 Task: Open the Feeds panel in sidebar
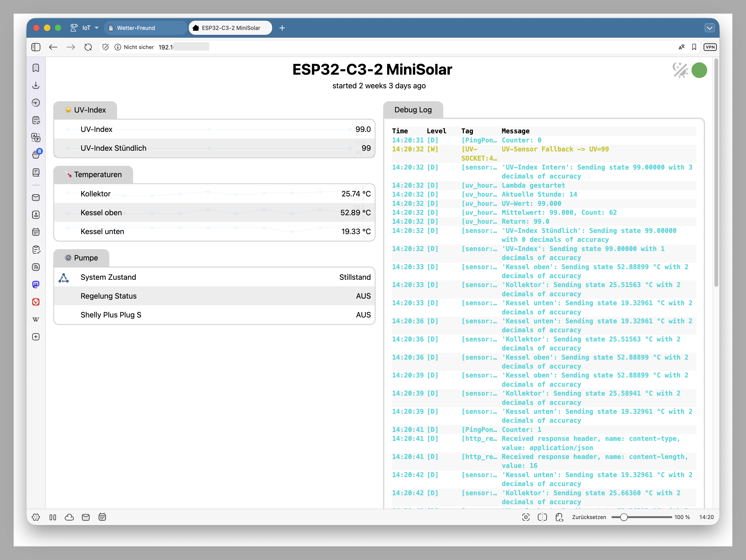(x=36, y=267)
